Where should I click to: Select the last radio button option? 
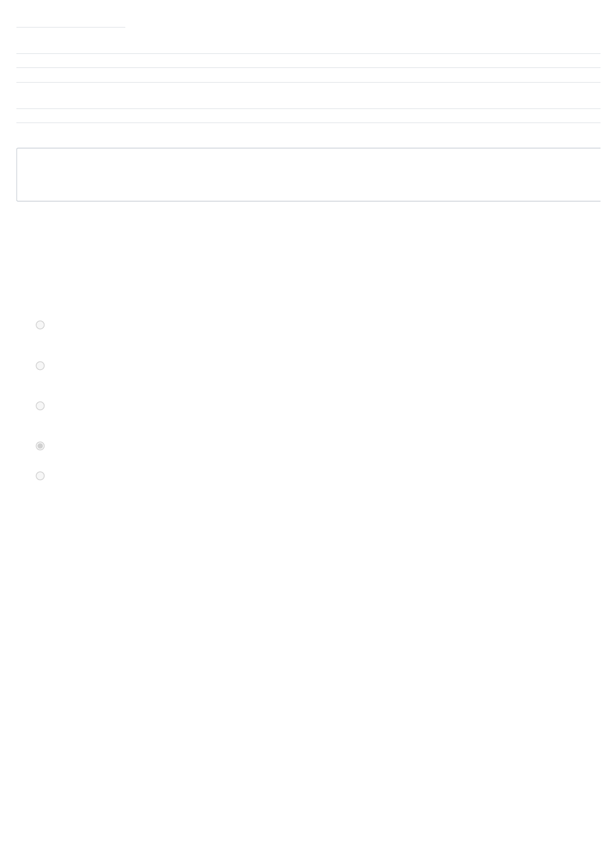40,476
